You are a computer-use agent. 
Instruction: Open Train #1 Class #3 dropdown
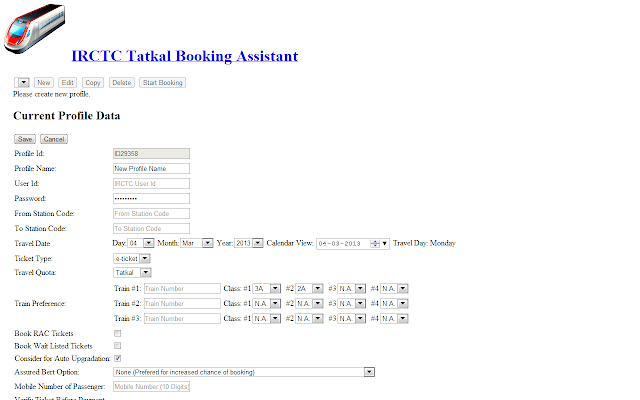352,289
